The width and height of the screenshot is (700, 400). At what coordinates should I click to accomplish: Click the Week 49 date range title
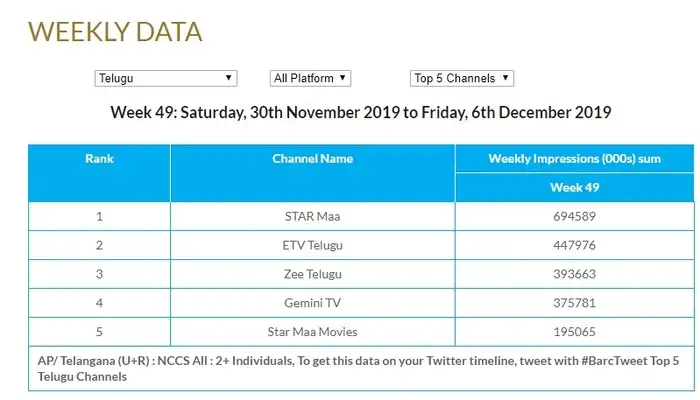click(x=360, y=113)
